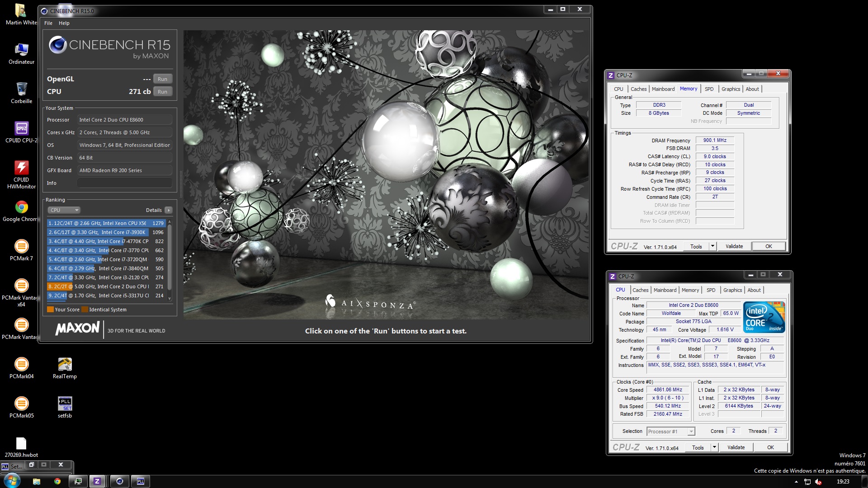The height and width of the screenshot is (488, 868).
Task: Select ranking row Intel Xeon 1279
Action: pyautogui.click(x=106, y=223)
